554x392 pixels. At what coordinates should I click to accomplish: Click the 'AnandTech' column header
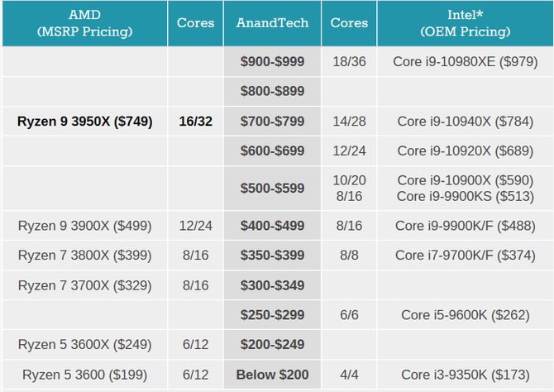[x=272, y=23]
